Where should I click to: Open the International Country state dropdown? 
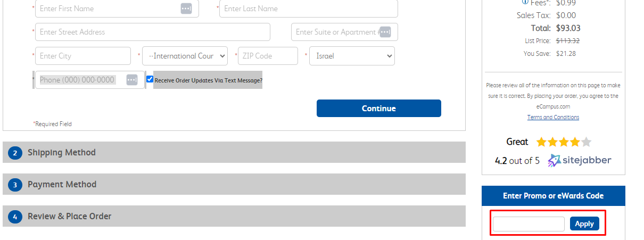pos(185,56)
